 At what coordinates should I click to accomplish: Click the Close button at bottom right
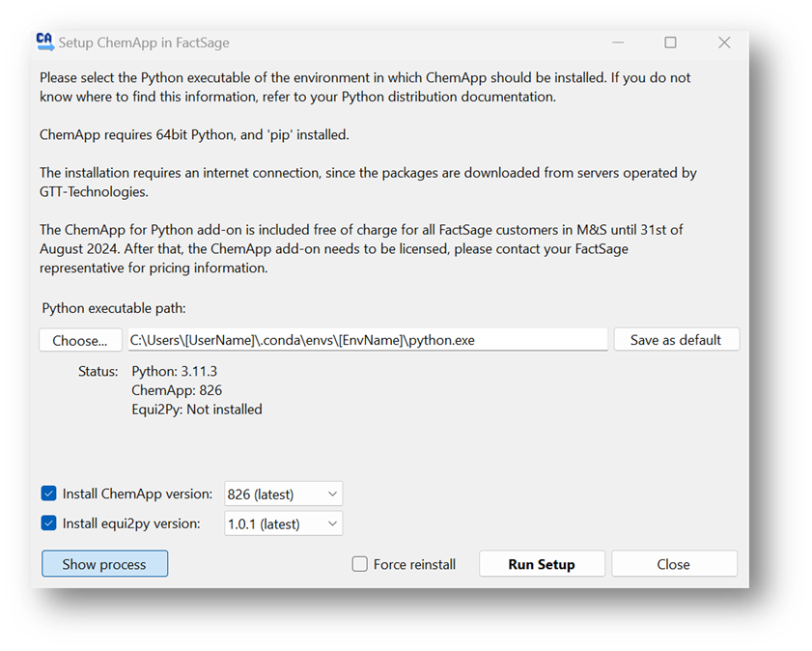click(x=674, y=564)
